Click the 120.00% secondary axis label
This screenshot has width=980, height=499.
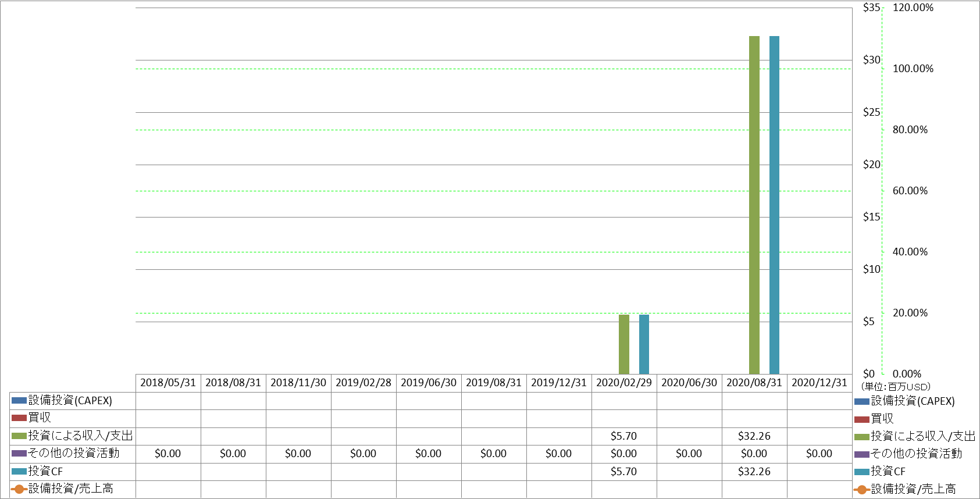point(913,8)
